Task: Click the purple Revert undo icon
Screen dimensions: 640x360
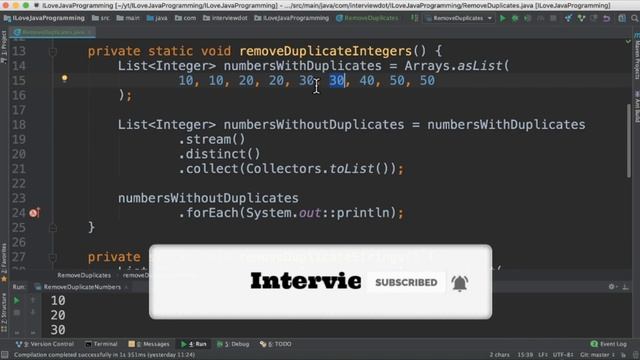Action: [607, 18]
